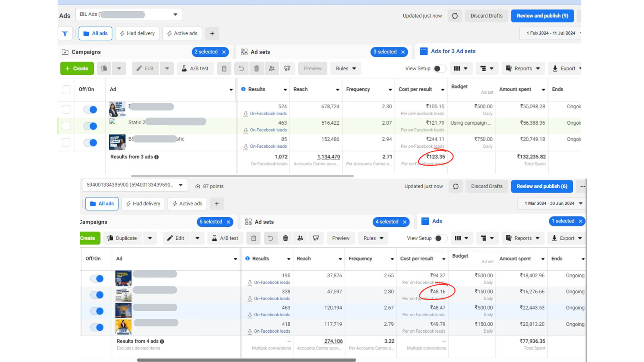The width and height of the screenshot is (644, 362).
Task: Open the columns icon beside View Setup, top panel
Action: [x=460, y=68]
